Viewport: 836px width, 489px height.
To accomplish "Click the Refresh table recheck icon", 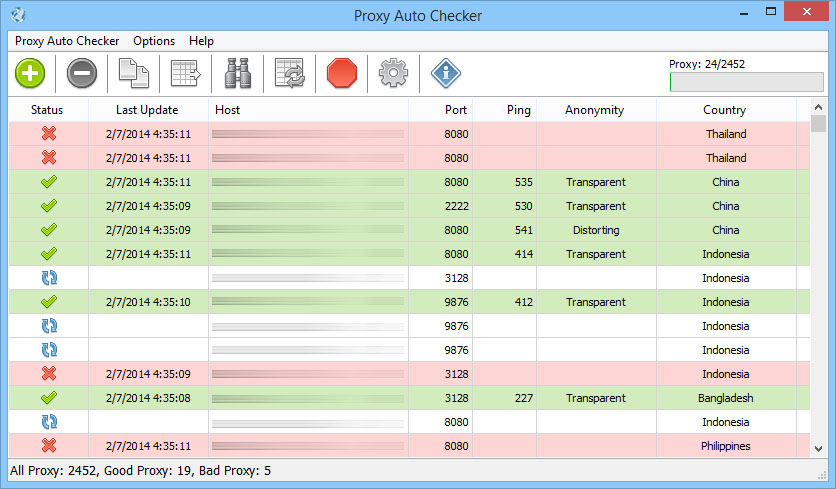I will 290,73.
